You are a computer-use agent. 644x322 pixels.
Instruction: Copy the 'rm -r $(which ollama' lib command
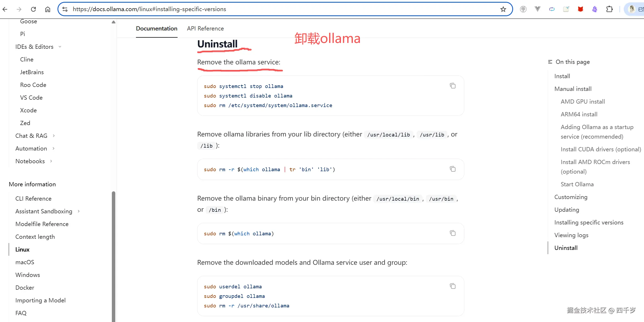pos(452,169)
